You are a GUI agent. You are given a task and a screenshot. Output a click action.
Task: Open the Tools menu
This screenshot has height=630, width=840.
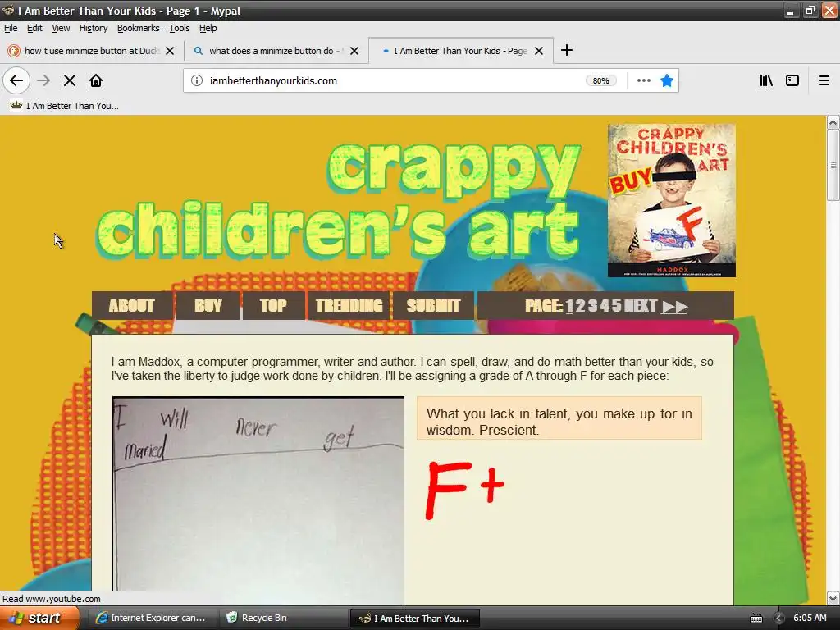[179, 28]
